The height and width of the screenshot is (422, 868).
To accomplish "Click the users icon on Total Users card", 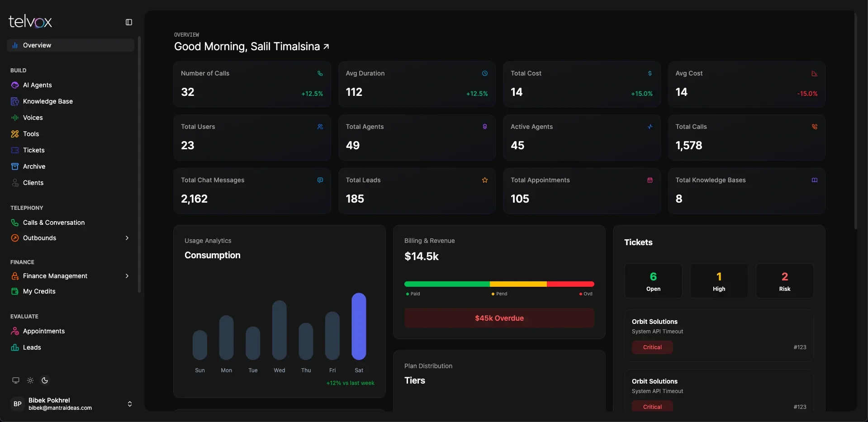I will pyautogui.click(x=320, y=127).
